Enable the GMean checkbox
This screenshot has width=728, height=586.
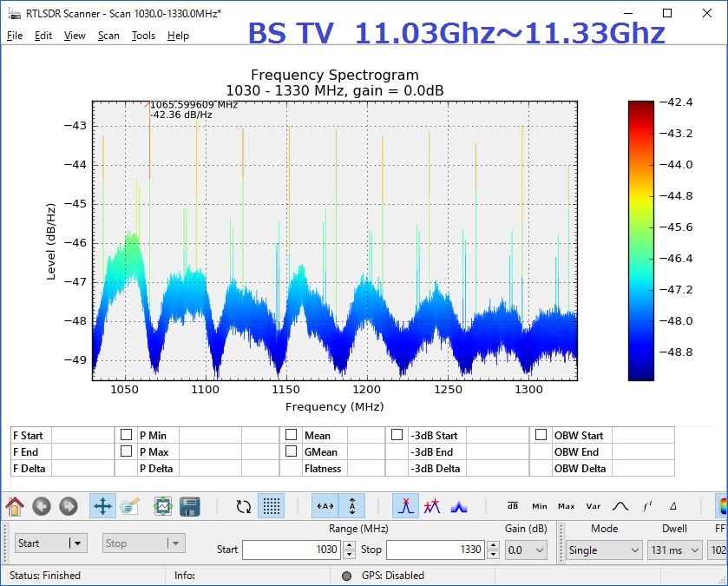tap(291, 451)
